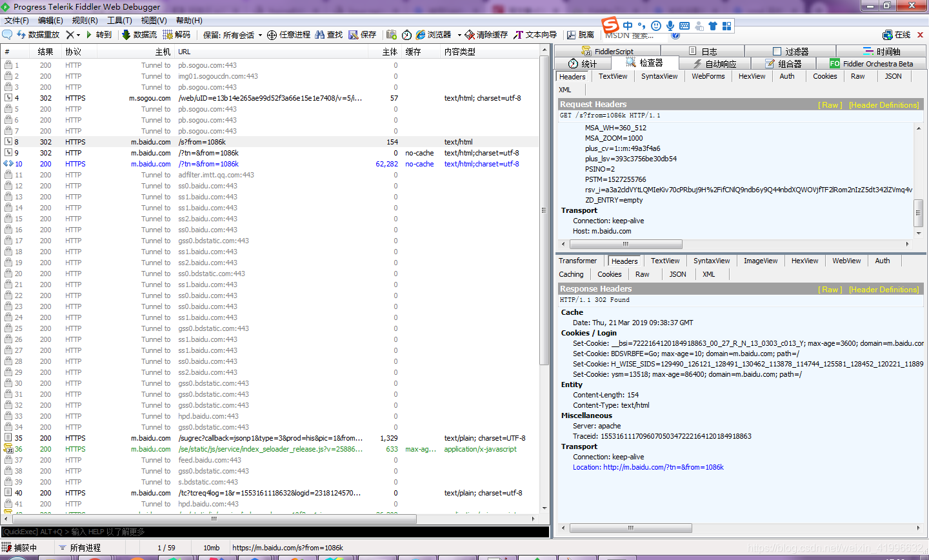Open the 工具(T) menu
This screenshot has width=929, height=560.
[x=119, y=21]
